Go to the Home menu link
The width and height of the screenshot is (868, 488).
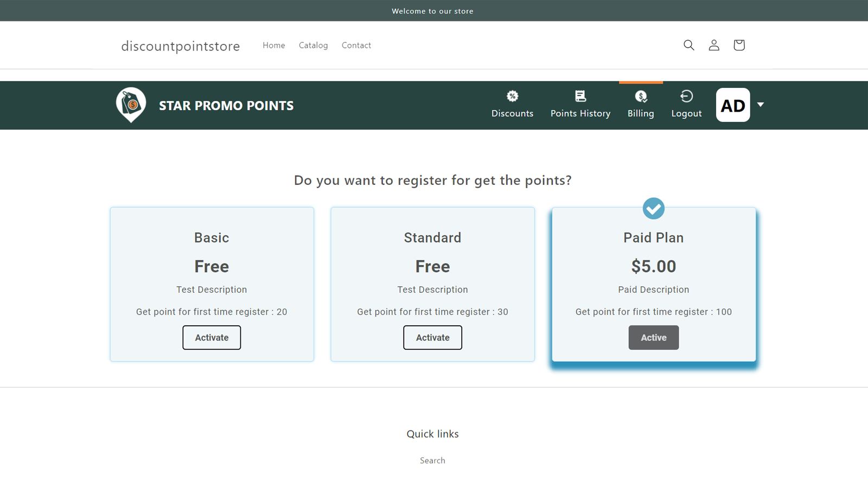[274, 46]
